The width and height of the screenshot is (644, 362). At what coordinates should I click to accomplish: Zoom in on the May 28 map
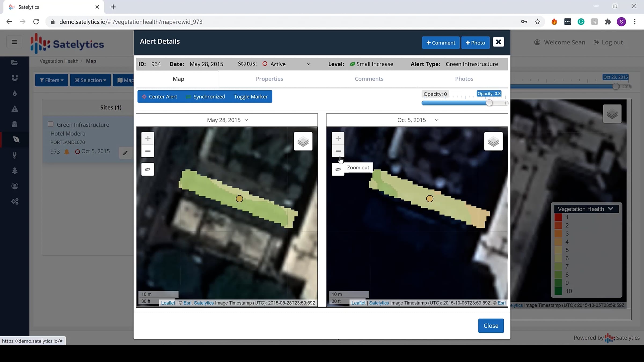(148, 138)
